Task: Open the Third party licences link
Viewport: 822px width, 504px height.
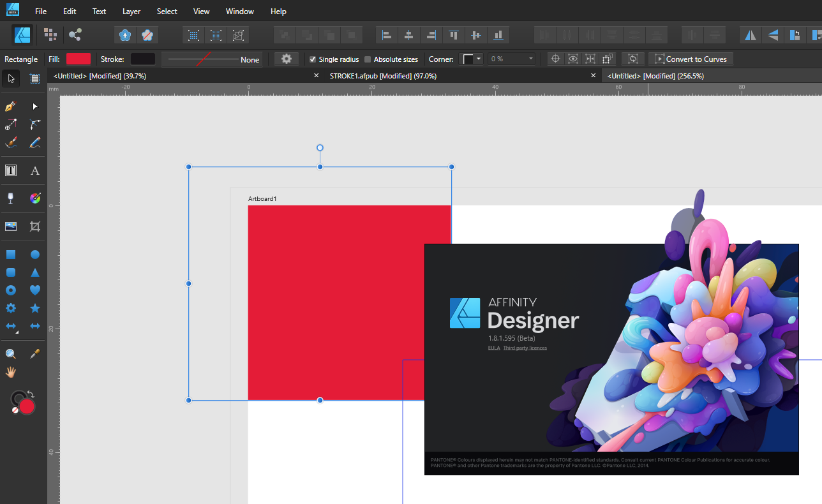Action: click(x=525, y=348)
